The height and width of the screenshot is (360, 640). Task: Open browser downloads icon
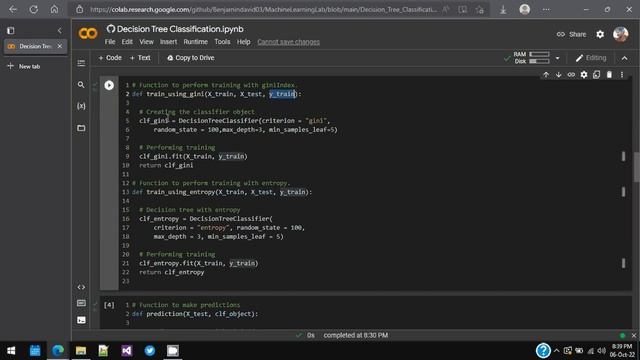(503, 9)
